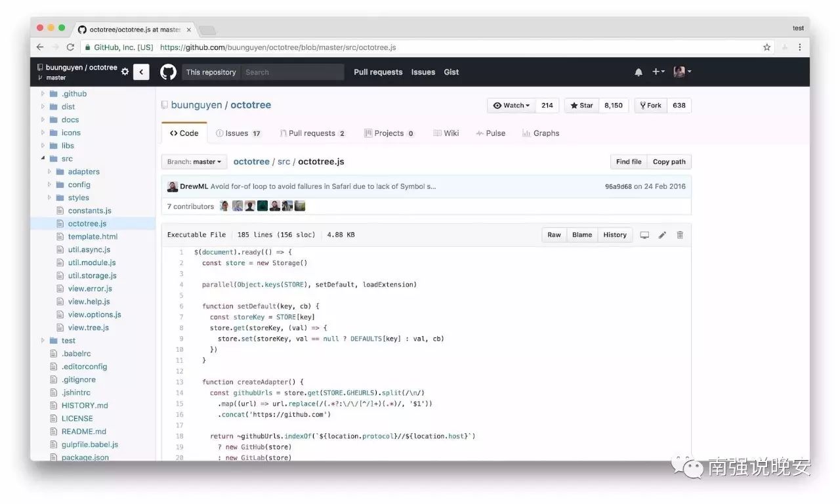840x504 pixels.
Task: Open .gitignore in the file tree
Action: (x=79, y=379)
